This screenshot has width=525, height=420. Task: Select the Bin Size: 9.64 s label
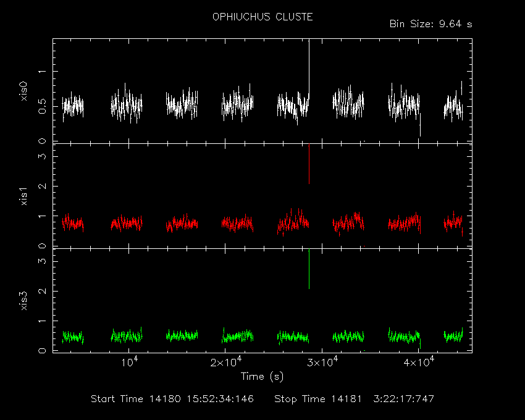click(431, 24)
